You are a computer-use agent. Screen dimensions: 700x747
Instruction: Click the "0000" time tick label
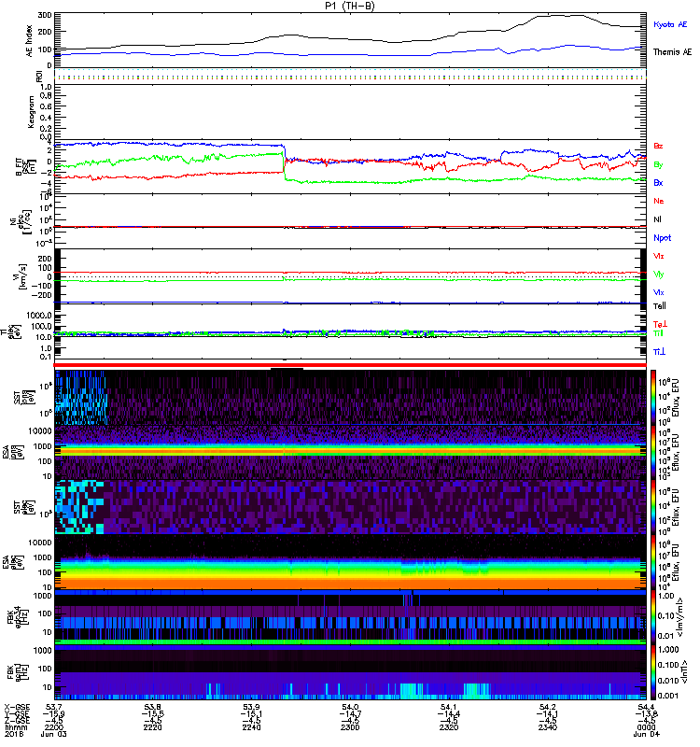tap(646, 727)
